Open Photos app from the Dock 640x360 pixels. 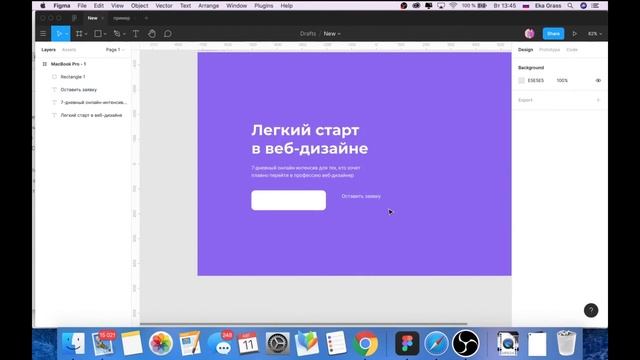pyautogui.click(x=160, y=343)
